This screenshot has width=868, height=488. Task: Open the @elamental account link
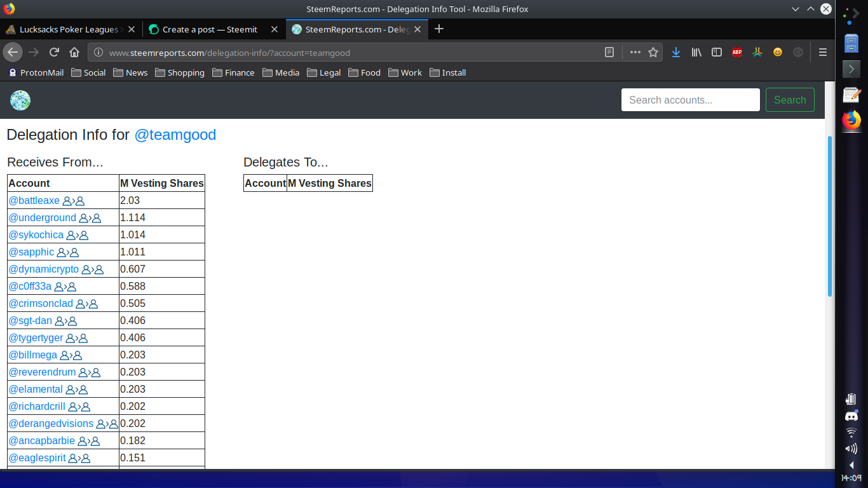pyautogui.click(x=36, y=390)
